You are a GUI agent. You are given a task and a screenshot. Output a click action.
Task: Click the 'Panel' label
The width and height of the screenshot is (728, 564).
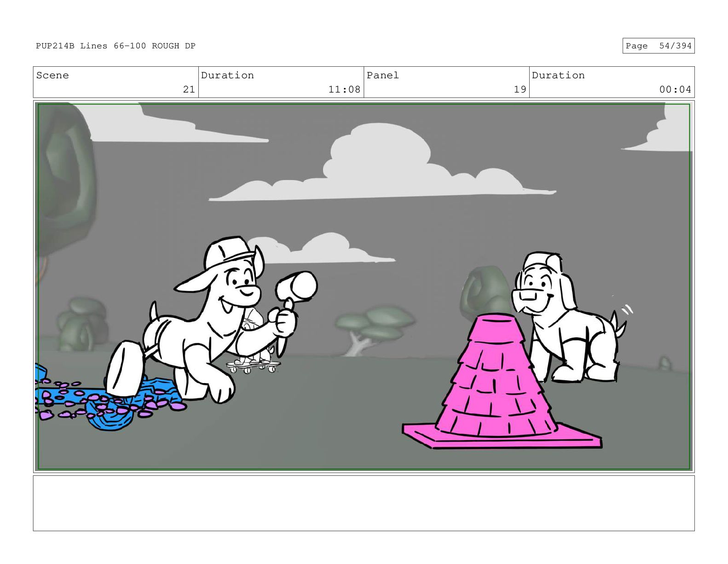coord(382,76)
